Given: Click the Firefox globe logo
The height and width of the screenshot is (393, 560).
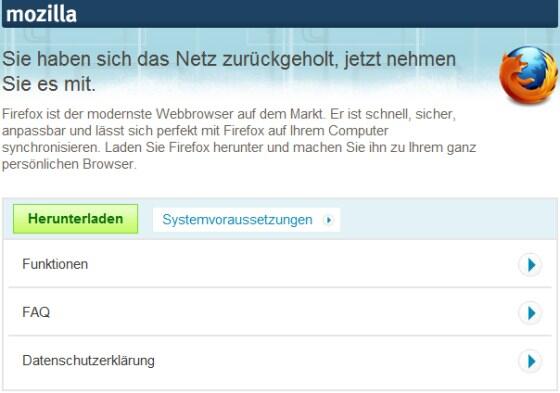Looking at the screenshot, I should click(x=528, y=75).
